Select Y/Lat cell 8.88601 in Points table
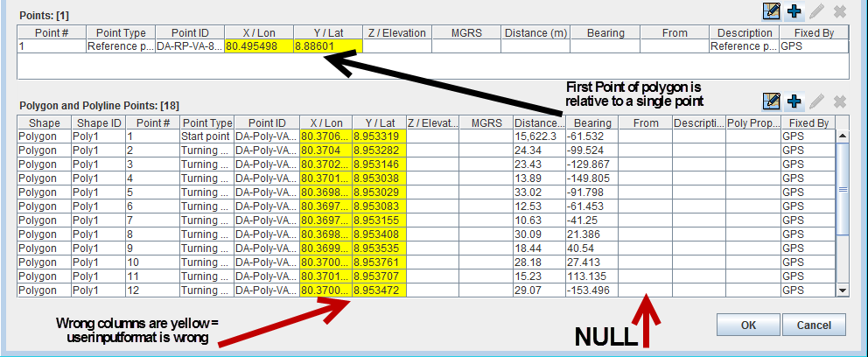 pyautogui.click(x=326, y=46)
